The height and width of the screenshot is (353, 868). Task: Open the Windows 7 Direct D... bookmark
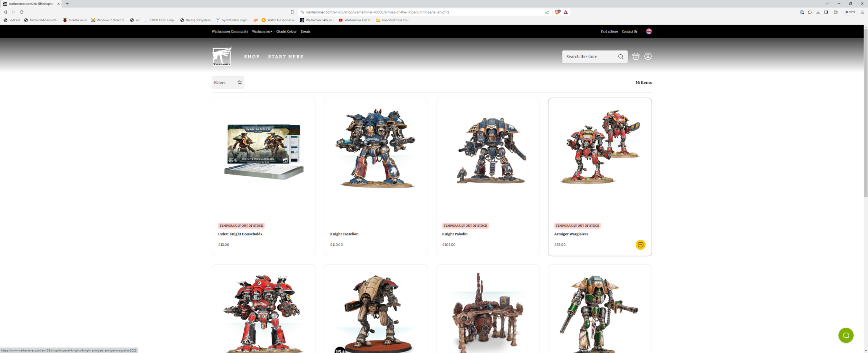tap(108, 20)
